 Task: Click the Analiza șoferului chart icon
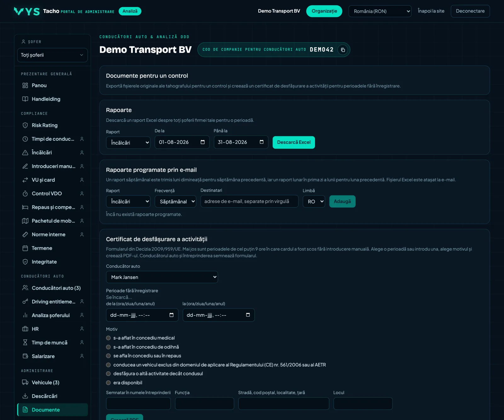tap(25, 315)
